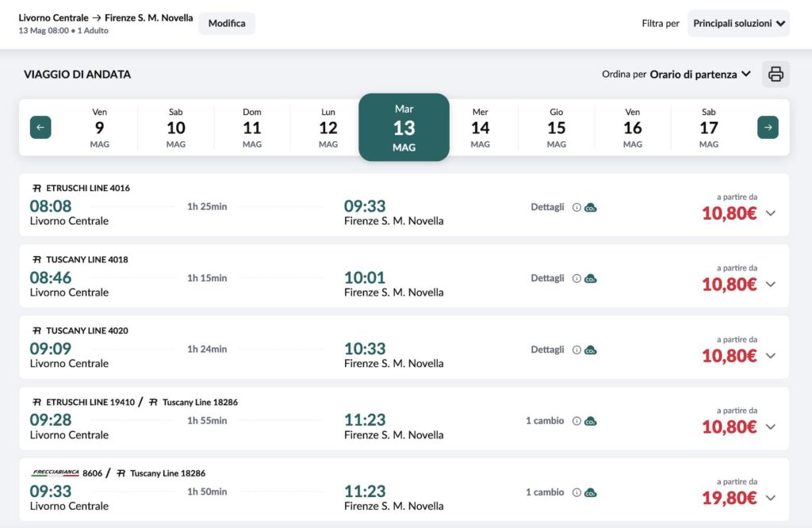Select the 10,80€ price of 08:46 train
The image size is (812, 528).
729,285
